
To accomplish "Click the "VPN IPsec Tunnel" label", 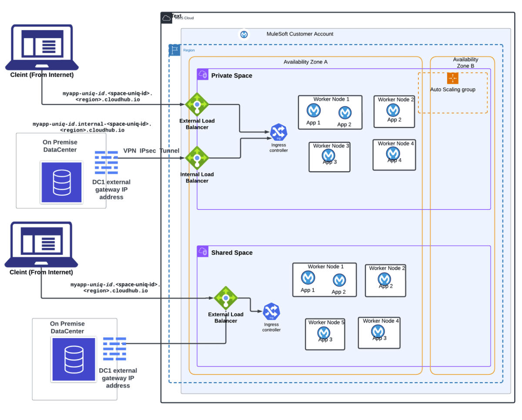I will [x=151, y=151].
